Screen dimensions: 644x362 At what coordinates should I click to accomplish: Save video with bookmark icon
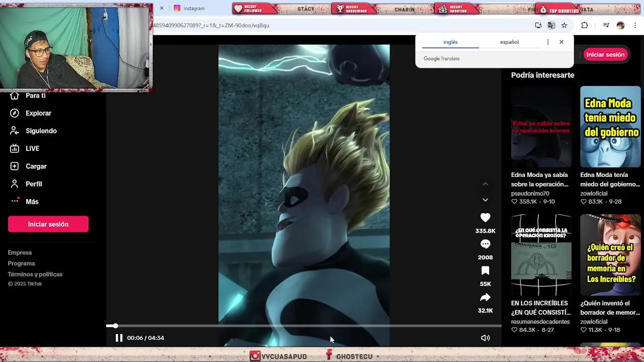click(x=485, y=270)
